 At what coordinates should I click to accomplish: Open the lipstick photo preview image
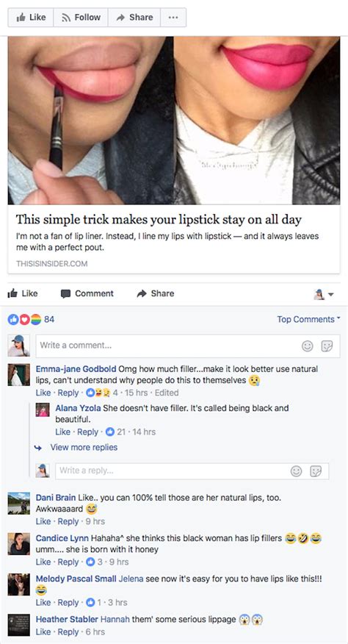pyautogui.click(x=174, y=121)
